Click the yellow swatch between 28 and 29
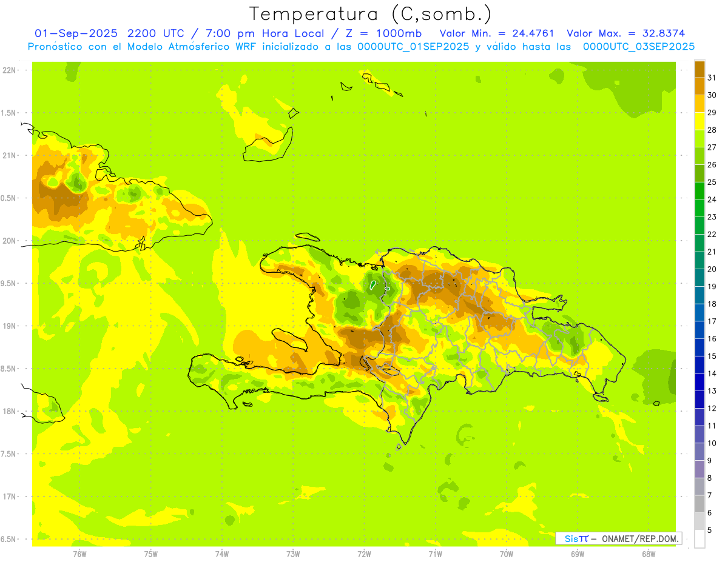This screenshot has height=562, width=728. (x=699, y=121)
